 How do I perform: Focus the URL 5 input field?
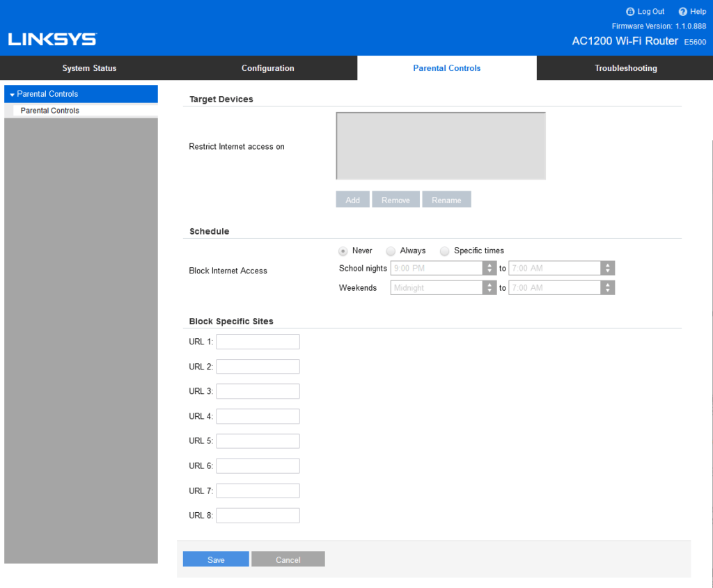(258, 441)
